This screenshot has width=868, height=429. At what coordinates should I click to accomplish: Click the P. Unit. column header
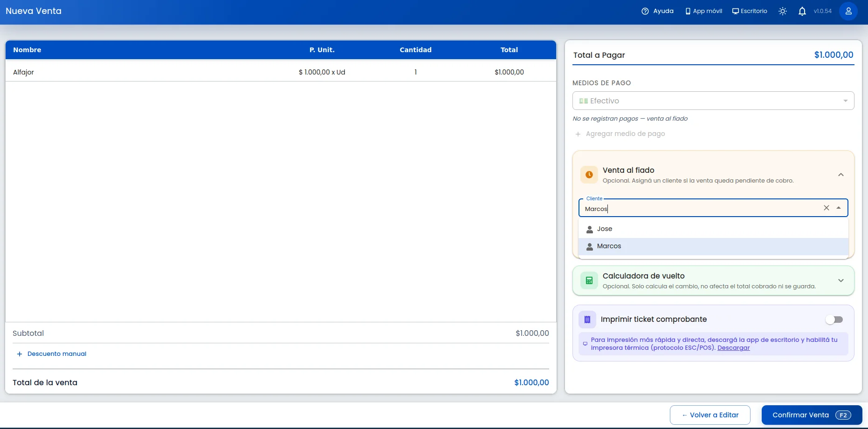[322, 50]
